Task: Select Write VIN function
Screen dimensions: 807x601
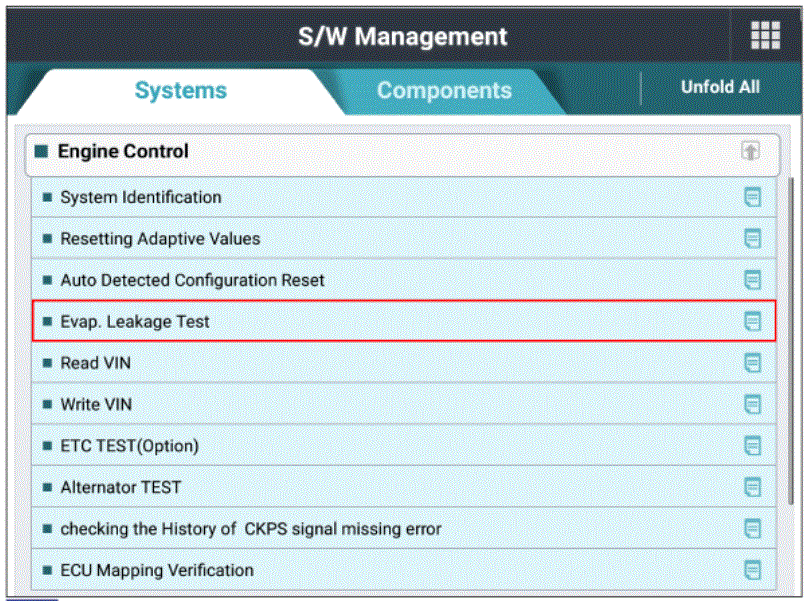Action: tap(404, 404)
